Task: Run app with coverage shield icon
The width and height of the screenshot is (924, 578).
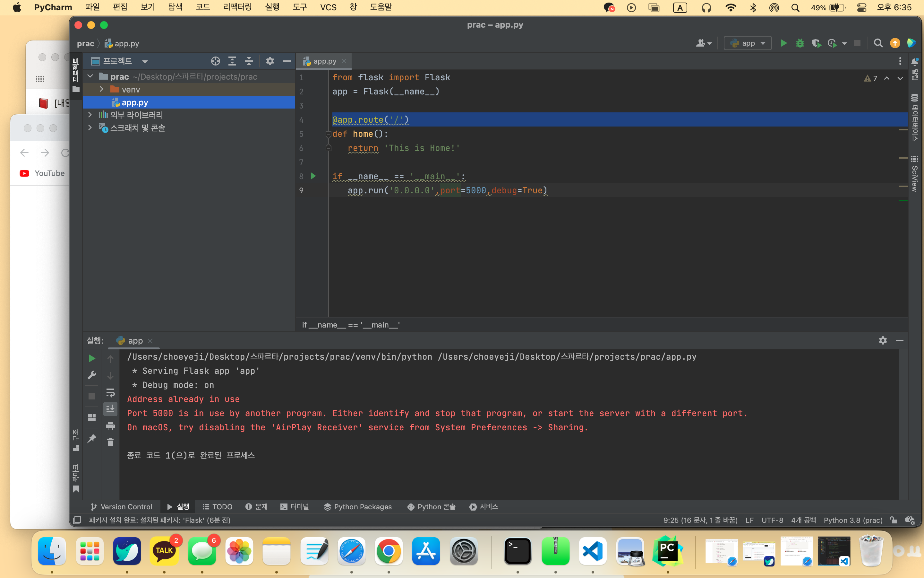Action: pos(816,43)
